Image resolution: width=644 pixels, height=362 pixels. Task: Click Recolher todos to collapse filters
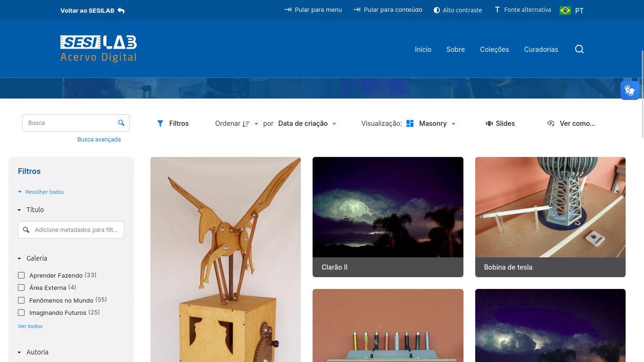[41, 192]
